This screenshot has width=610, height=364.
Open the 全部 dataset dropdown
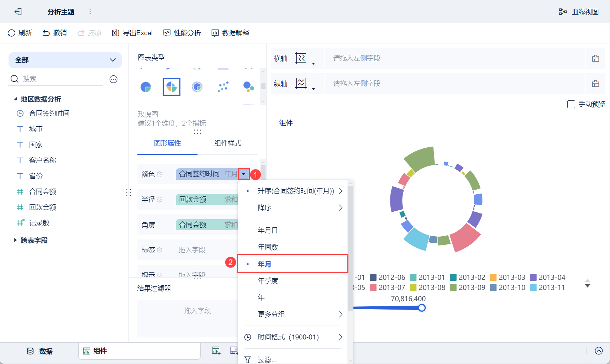[65, 60]
